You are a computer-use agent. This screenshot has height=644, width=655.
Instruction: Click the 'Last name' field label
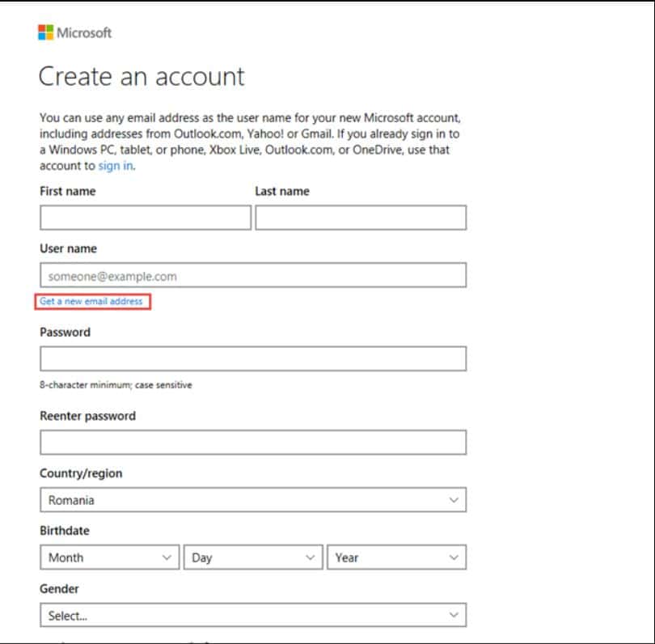(282, 192)
